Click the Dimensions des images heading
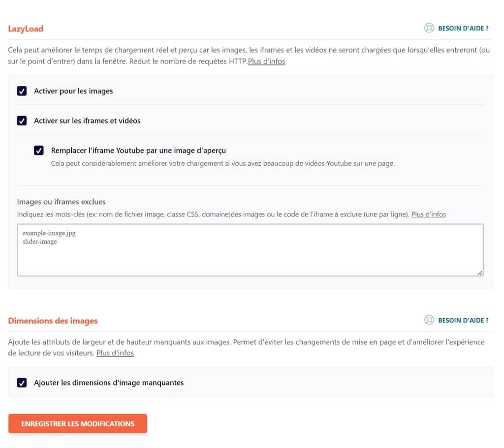This screenshot has height=448, width=504. click(53, 321)
